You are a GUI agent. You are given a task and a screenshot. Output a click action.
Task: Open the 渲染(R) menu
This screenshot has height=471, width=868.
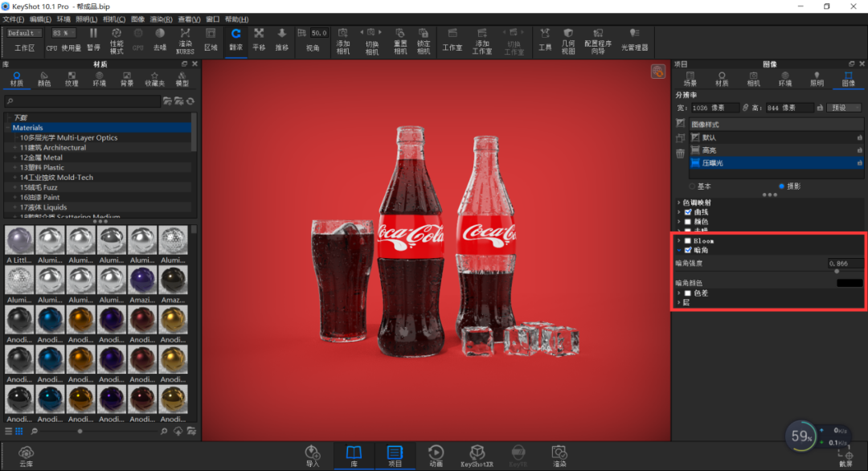161,19
